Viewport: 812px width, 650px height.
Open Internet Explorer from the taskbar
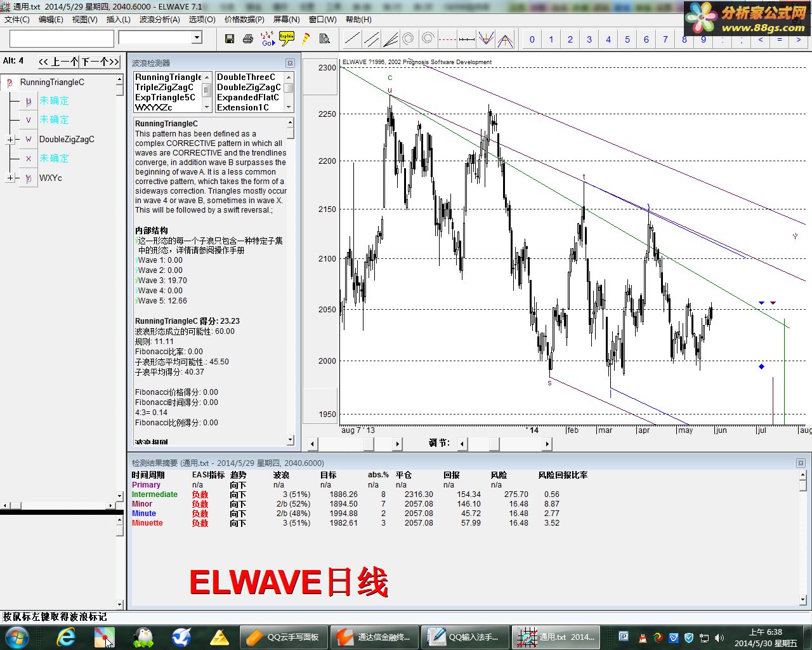click(66, 637)
